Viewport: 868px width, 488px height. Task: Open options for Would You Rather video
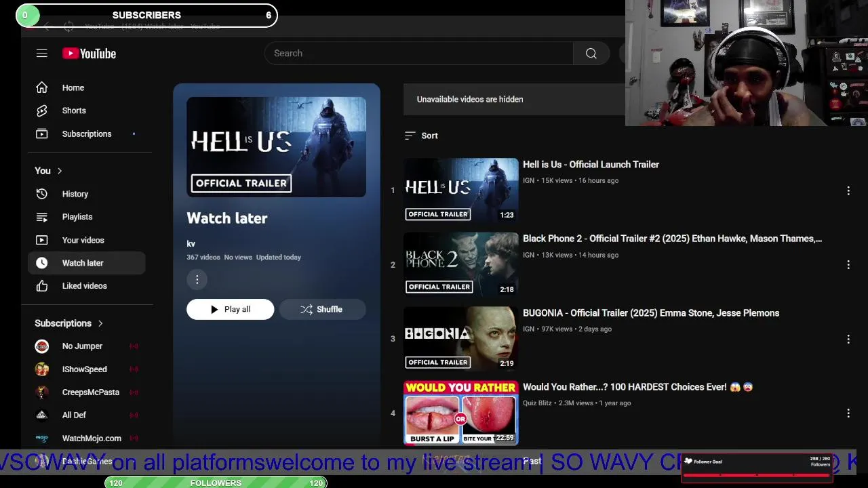point(848,413)
